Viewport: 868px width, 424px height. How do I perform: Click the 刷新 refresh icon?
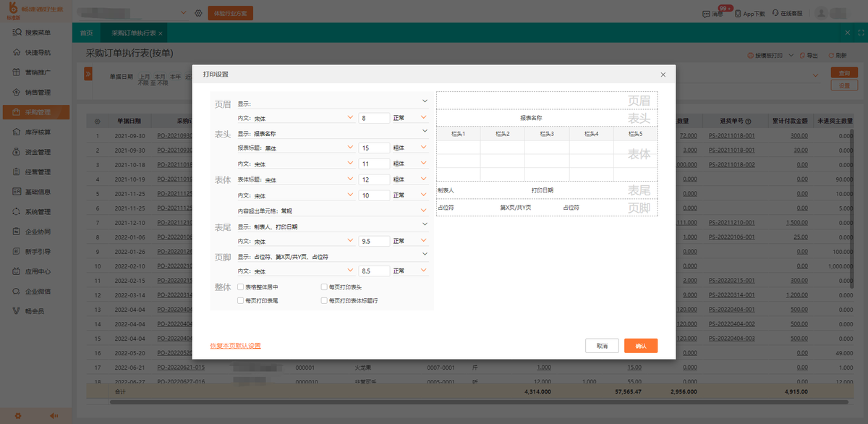pyautogui.click(x=831, y=55)
